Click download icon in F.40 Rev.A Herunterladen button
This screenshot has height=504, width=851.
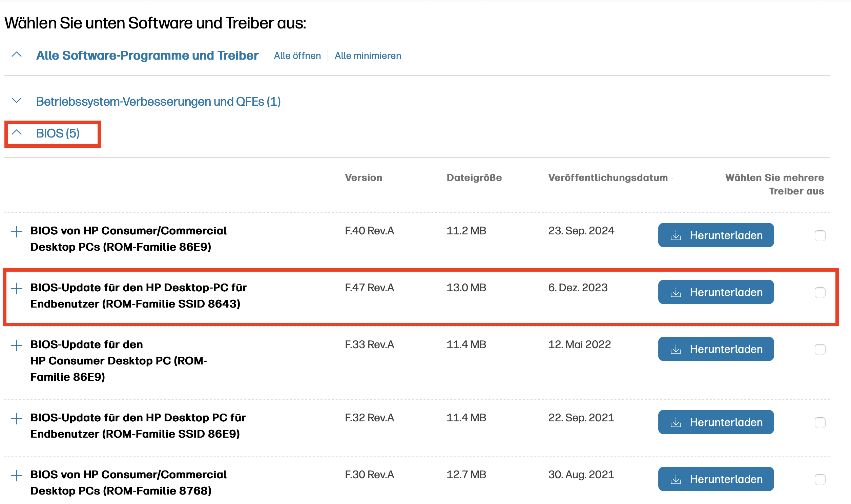point(676,235)
